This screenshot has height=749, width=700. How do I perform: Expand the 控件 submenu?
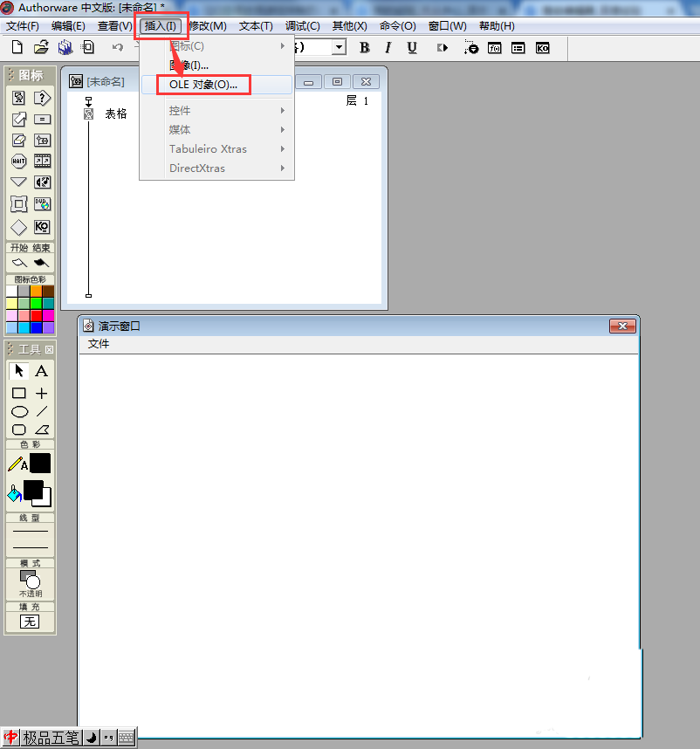click(216, 110)
